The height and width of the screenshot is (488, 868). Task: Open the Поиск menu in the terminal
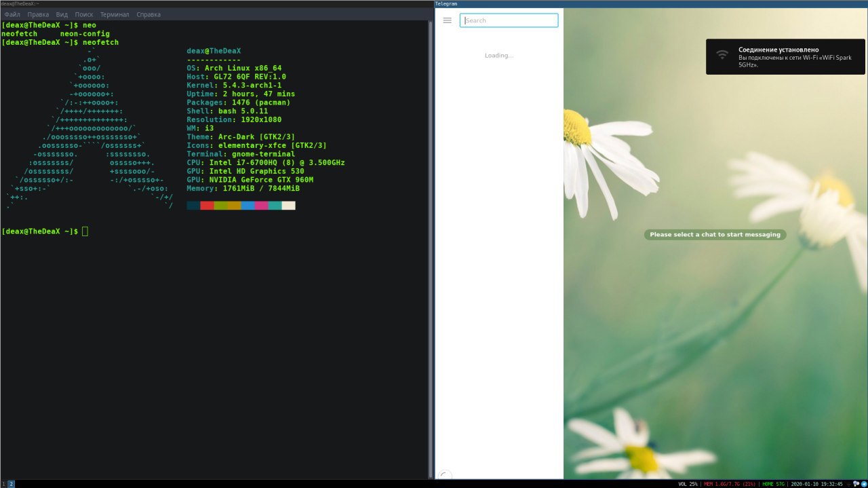pos(84,14)
